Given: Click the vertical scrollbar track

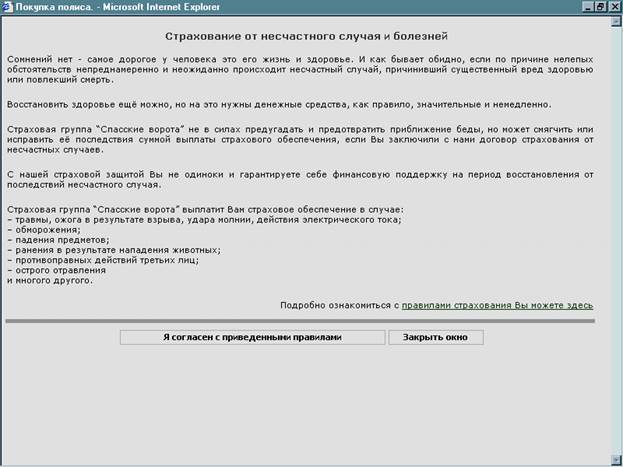Looking at the screenshot, I should coord(614,240).
